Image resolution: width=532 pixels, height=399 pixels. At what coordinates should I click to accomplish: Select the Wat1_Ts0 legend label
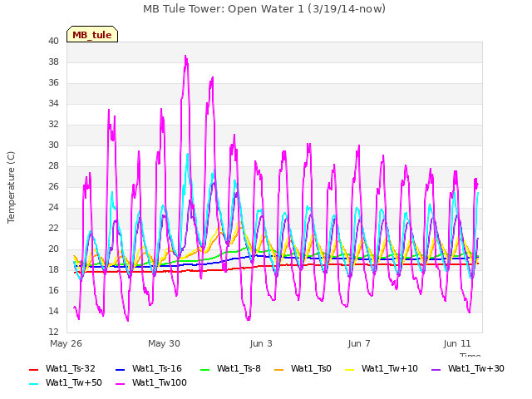click(311, 368)
